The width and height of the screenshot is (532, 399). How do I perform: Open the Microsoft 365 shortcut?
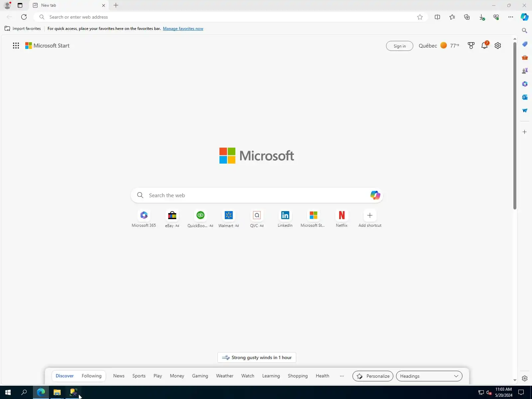click(144, 219)
